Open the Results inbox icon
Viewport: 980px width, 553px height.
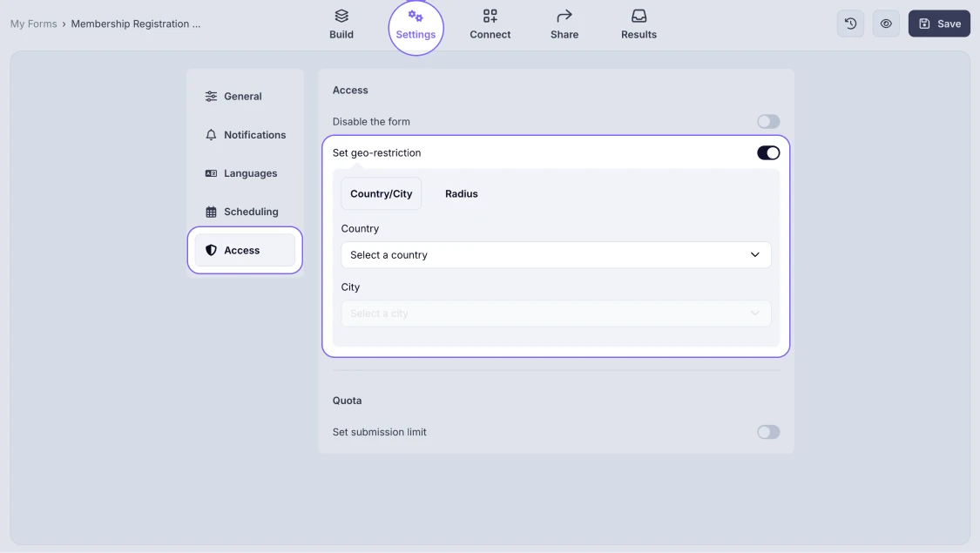639,16
